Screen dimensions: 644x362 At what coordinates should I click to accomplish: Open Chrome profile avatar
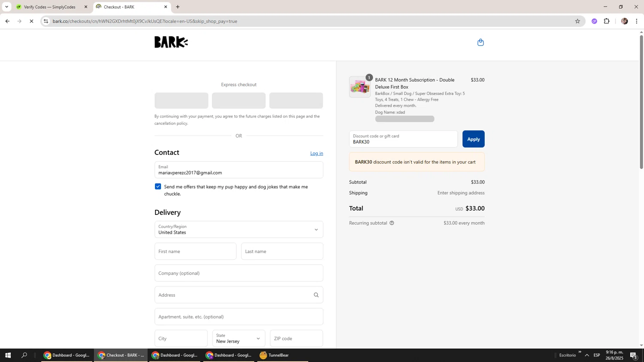[x=624, y=21]
